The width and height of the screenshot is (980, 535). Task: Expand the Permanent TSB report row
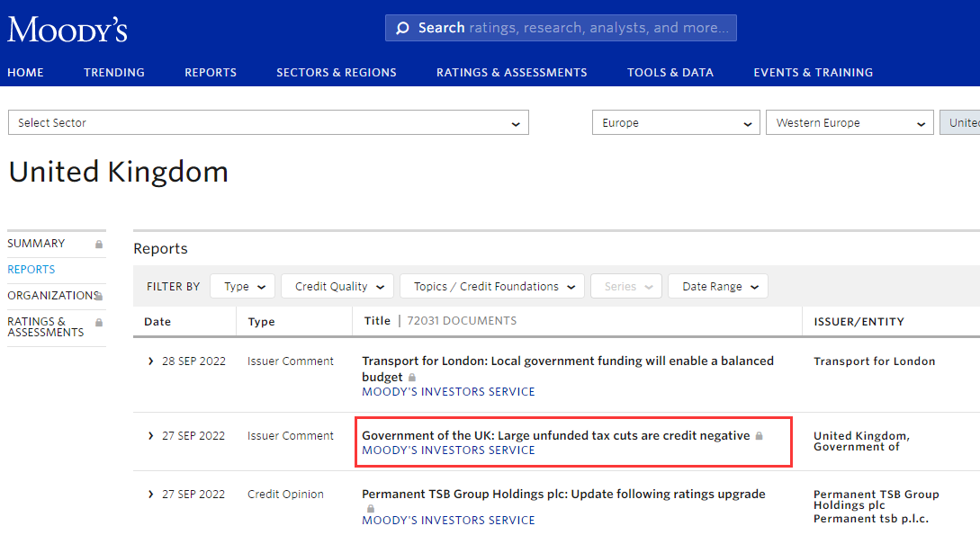(x=150, y=495)
